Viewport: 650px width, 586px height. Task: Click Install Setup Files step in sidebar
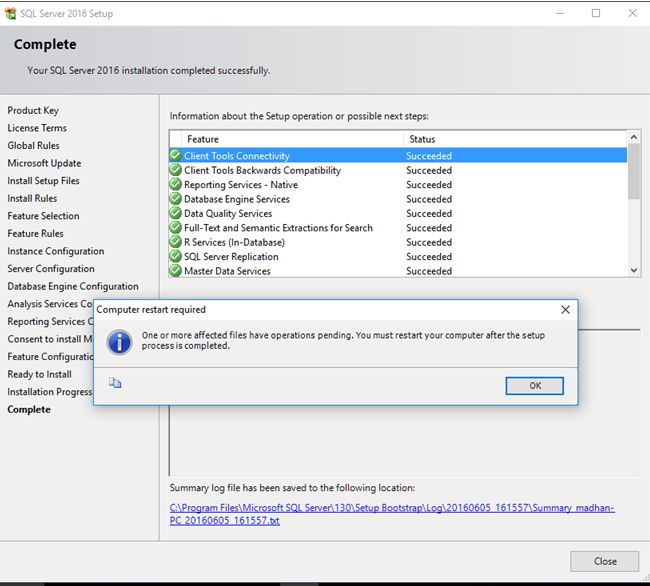pyautogui.click(x=43, y=181)
